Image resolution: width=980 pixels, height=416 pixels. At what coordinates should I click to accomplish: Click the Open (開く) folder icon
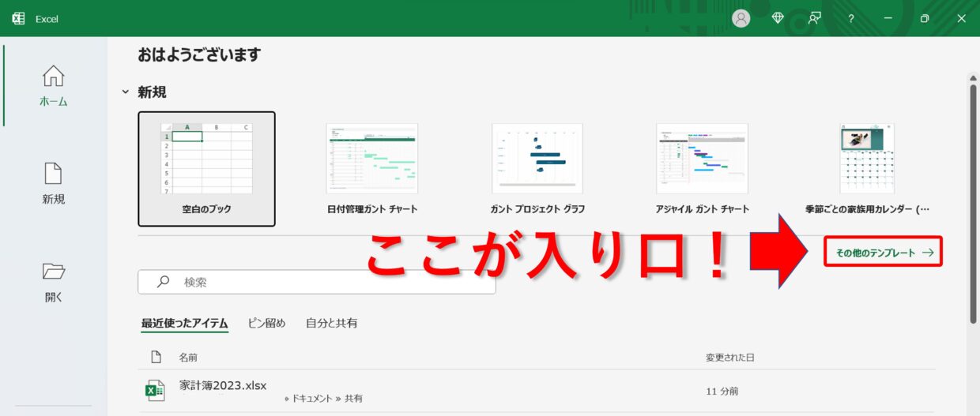[x=53, y=272]
